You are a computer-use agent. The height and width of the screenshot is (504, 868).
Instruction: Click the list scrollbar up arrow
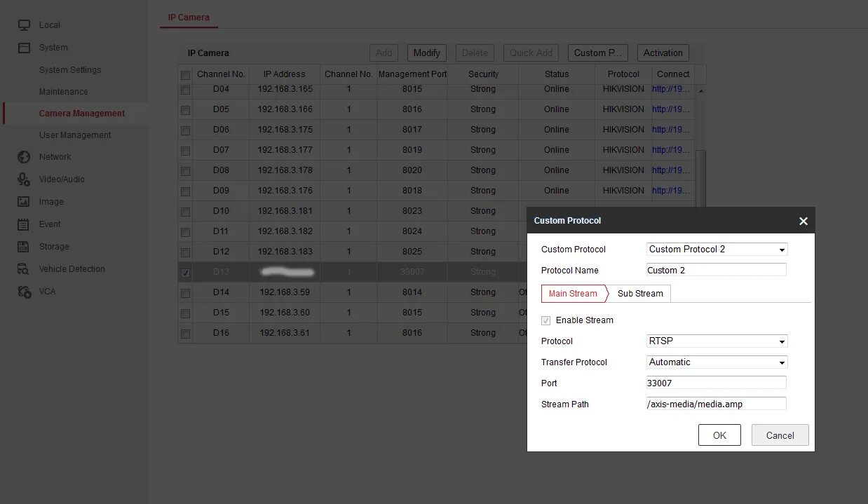tap(701, 91)
